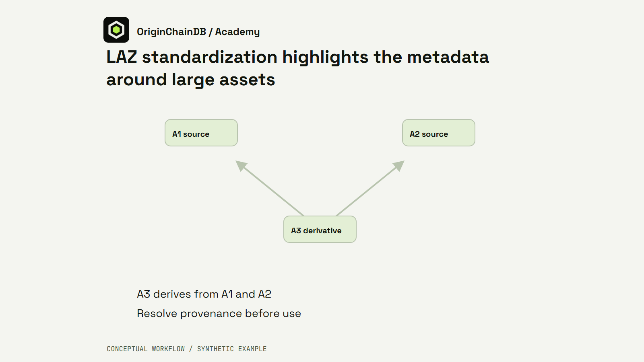Click "Resolve provenance before use" text

coord(219,313)
